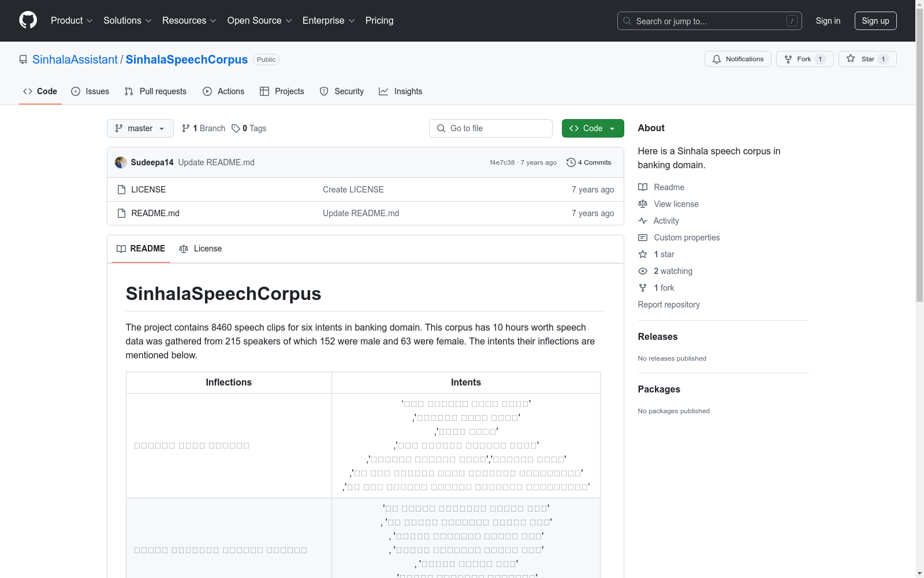Click the scales icon beside View license
Screen dimensions: 924x578
click(x=643, y=204)
